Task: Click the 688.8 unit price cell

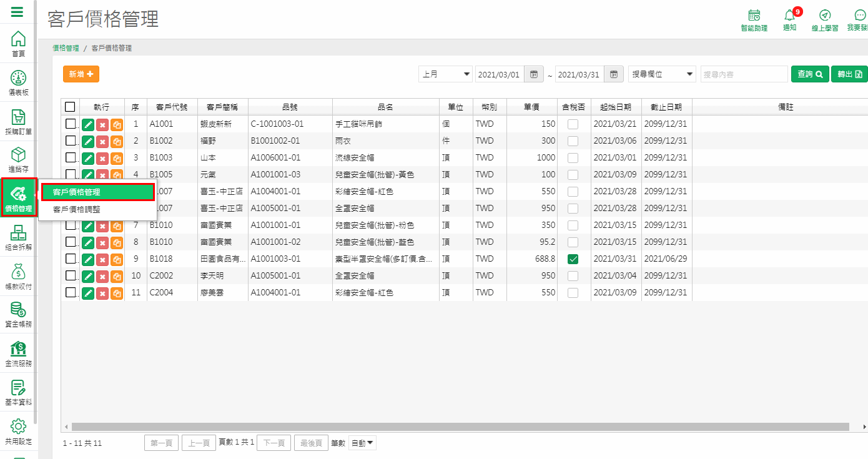Action: (531, 259)
